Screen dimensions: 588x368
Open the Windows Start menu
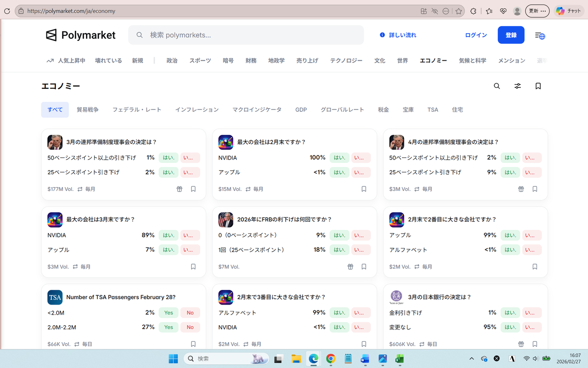[173, 359]
